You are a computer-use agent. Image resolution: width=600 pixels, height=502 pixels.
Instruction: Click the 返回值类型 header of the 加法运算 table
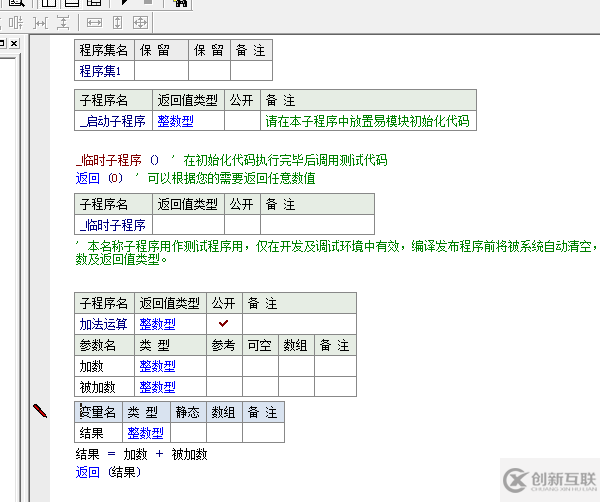coord(170,303)
